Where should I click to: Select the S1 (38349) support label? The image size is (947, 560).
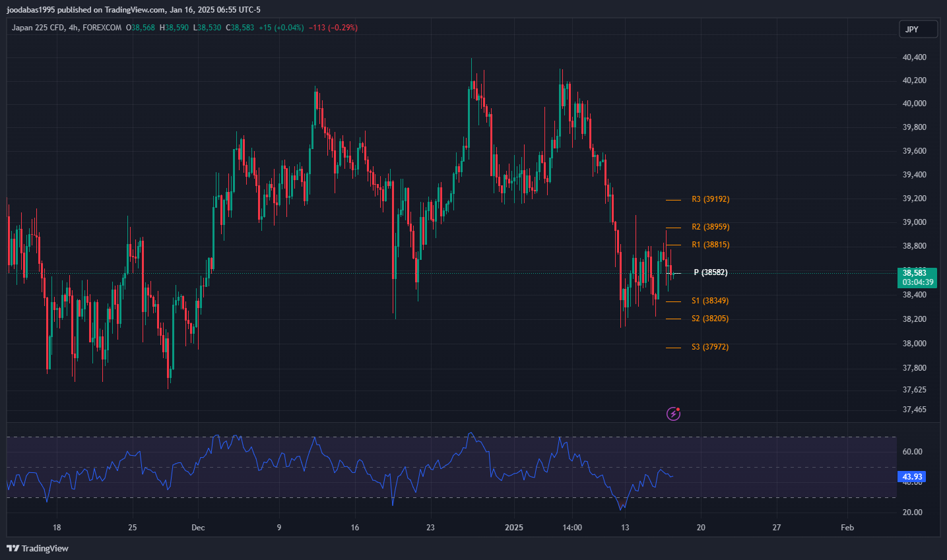click(710, 301)
